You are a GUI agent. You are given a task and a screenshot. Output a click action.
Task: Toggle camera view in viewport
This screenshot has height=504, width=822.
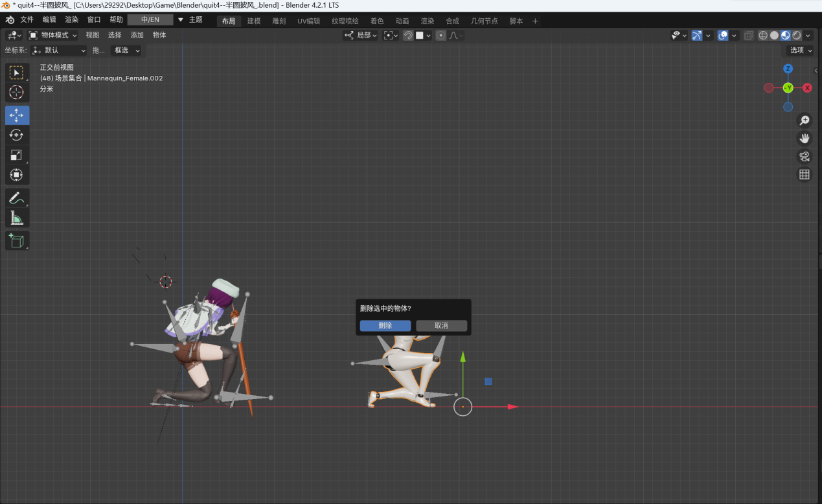point(804,156)
